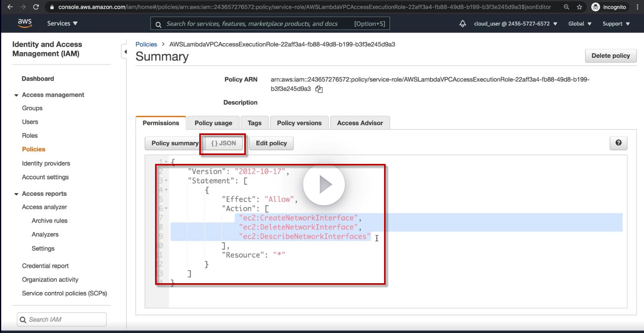Screen dimensions: 644x333
Task: Switch to the Policy usage tab
Action: click(x=213, y=123)
